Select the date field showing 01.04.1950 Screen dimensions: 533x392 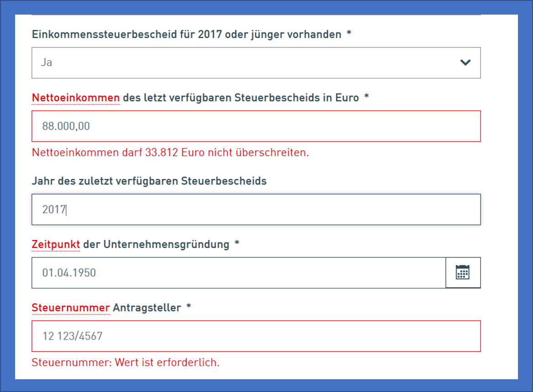pyautogui.click(x=237, y=273)
